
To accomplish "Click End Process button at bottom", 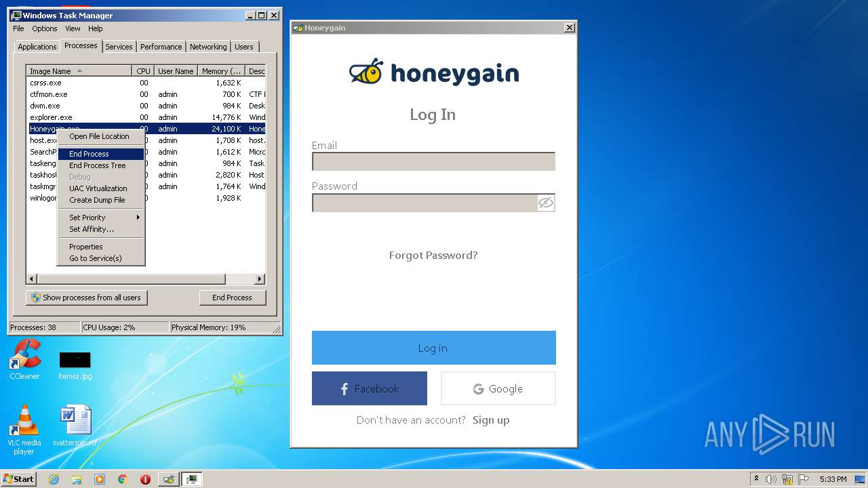I will [233, 298].
